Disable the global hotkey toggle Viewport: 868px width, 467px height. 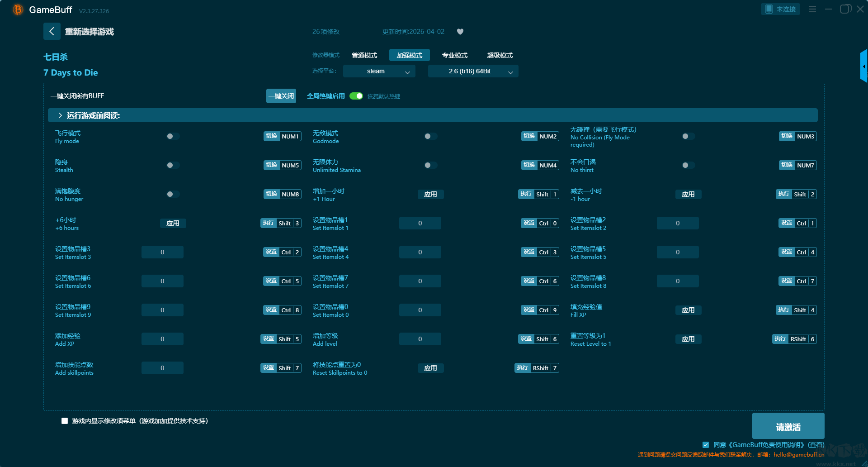tap(356, 96)
